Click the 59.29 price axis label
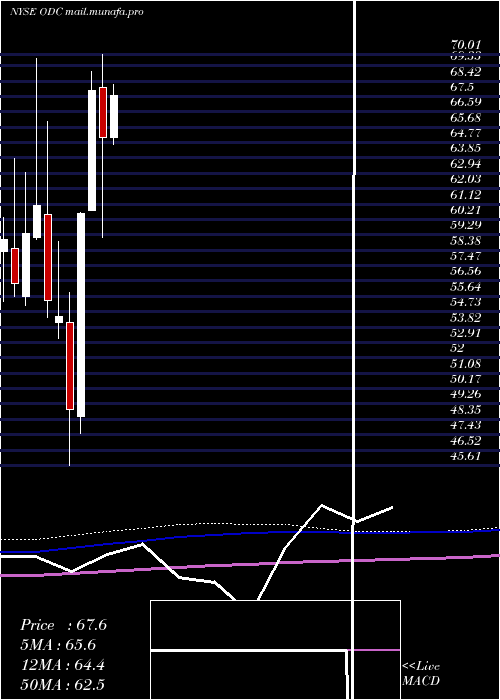 [x=466, y=225]
